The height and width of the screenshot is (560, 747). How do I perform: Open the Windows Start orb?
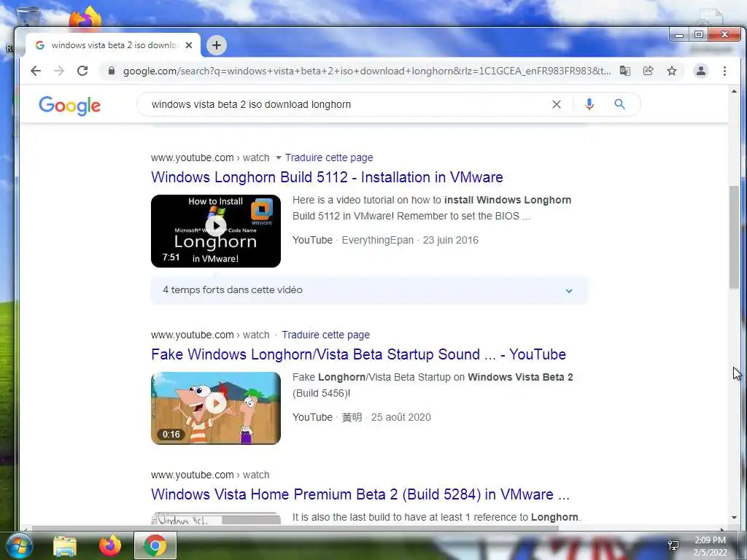(19, 546)
